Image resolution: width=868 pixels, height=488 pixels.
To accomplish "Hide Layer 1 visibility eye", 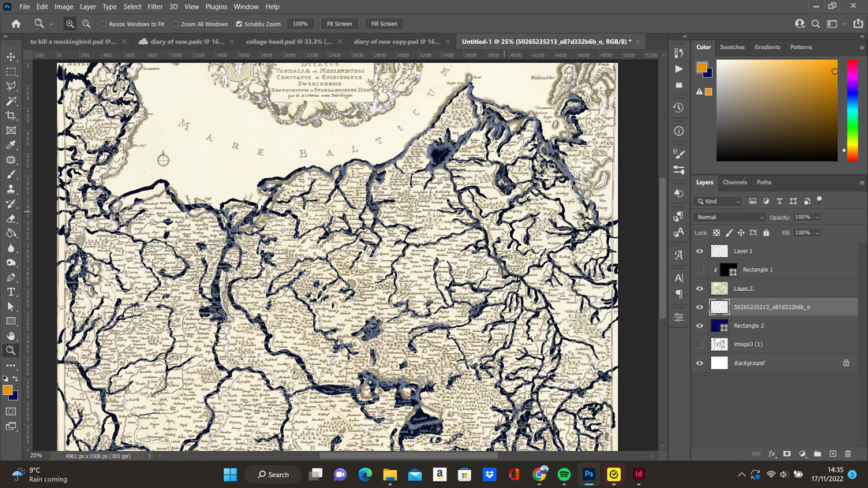I will 700,251.
